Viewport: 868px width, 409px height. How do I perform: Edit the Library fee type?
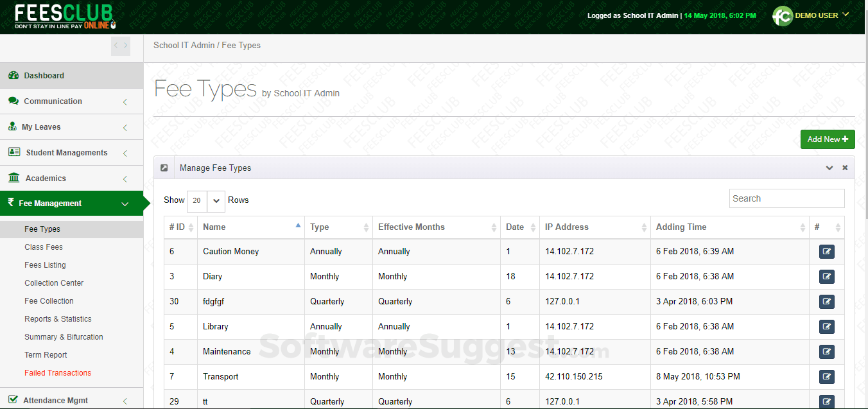click(827, 327)
